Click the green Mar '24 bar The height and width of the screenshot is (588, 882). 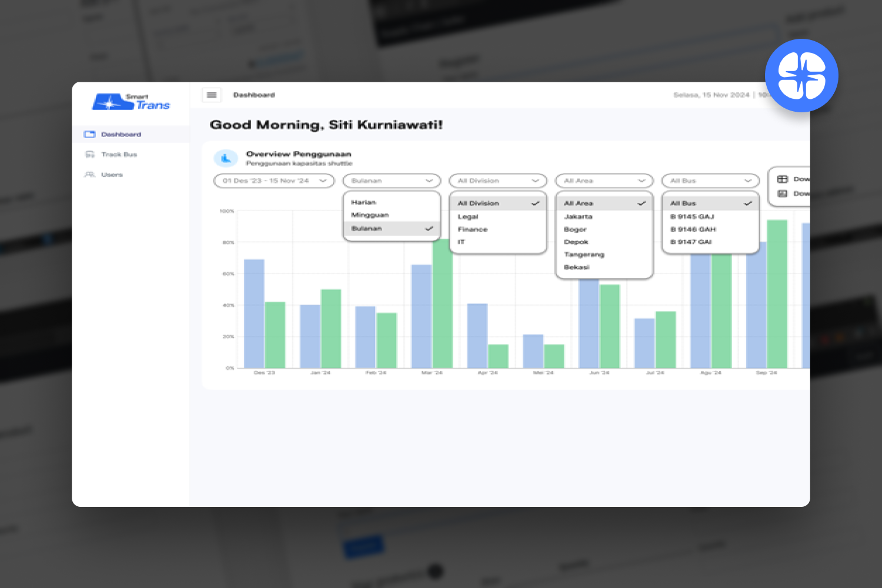pos(442,306)
